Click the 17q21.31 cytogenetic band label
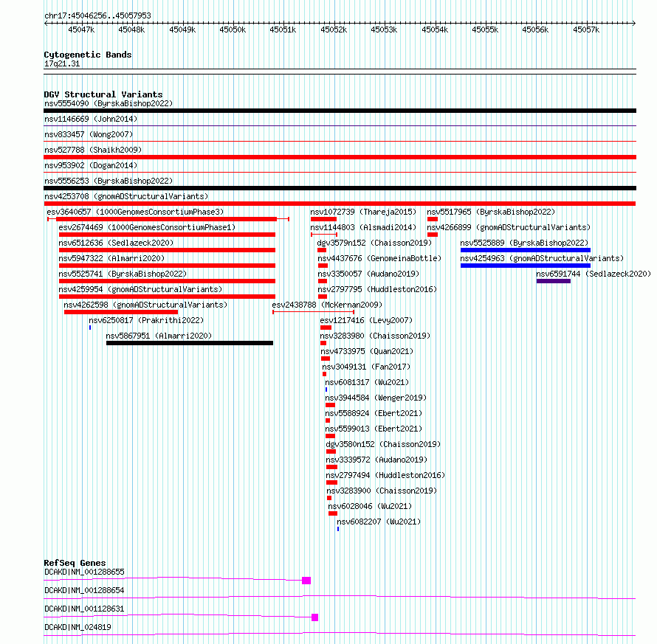The width and height of the screenshot is (657, 644). pyautogui.click(x=62, y=63)
